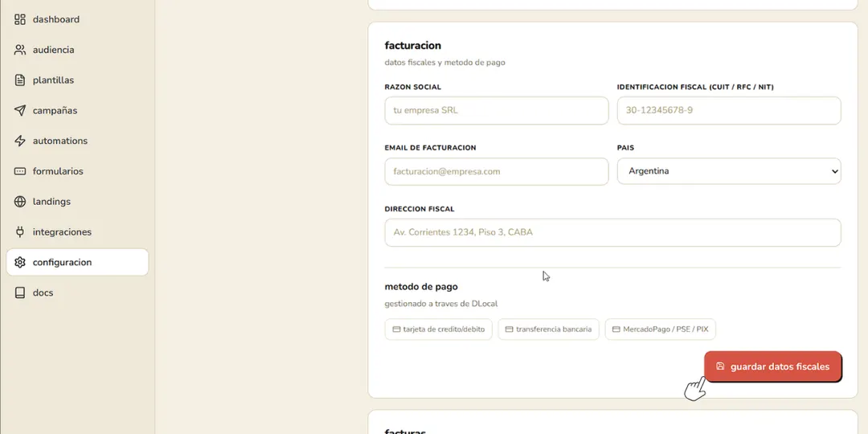Click the integraciones plug icon

pyautogui.click(x=20, y=232)
